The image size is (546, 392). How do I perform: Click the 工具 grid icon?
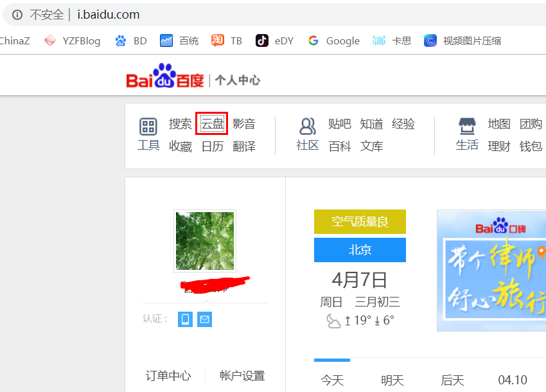[x=148, y=127]
